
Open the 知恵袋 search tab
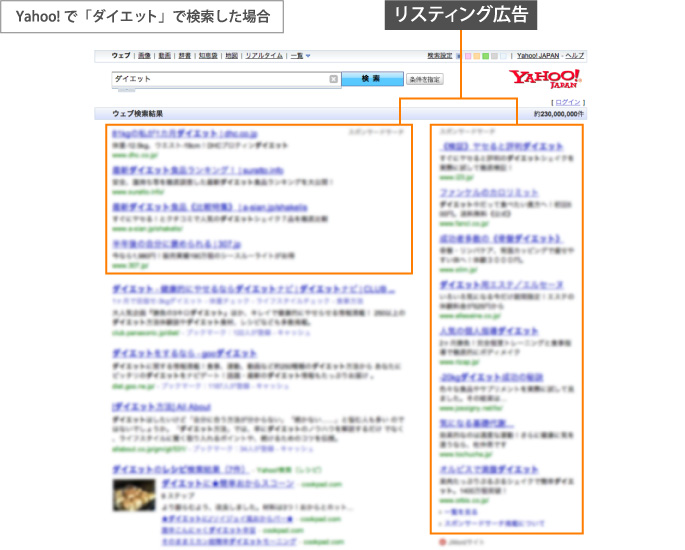pos(208,55)
